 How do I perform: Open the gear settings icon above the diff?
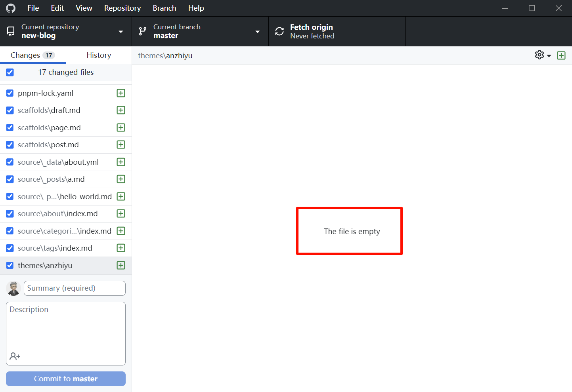click(539, 55)
